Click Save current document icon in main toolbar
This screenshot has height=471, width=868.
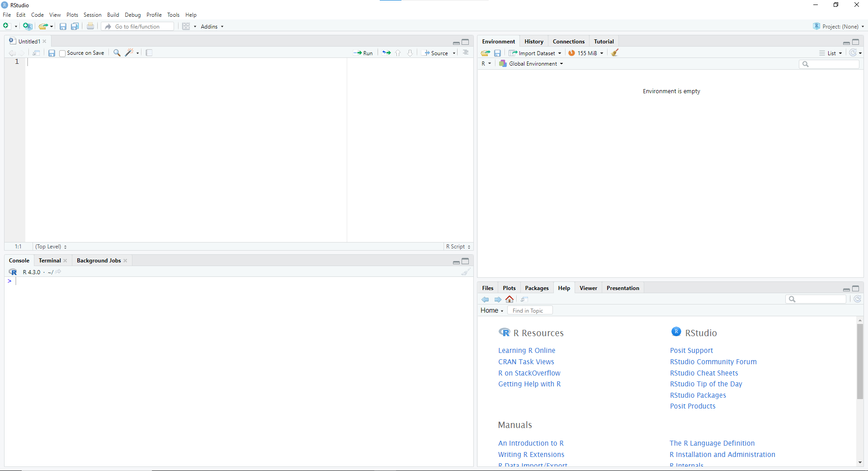click(x=63, y=26)
